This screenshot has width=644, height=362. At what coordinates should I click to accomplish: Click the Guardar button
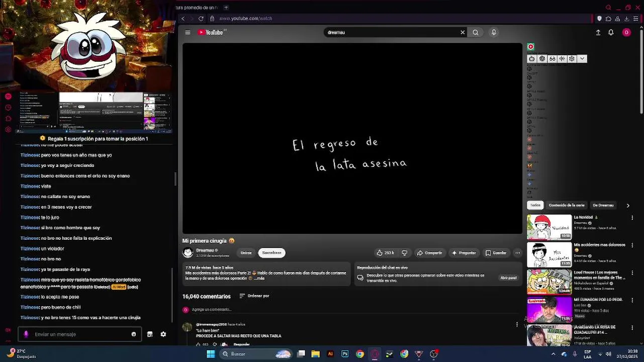click(496, 253)
